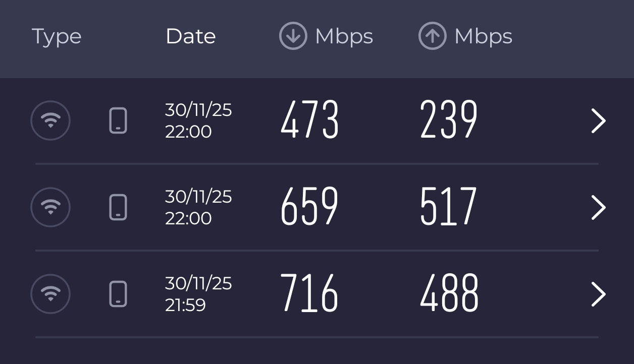Click the download arrow icon in header

point(293,36)
